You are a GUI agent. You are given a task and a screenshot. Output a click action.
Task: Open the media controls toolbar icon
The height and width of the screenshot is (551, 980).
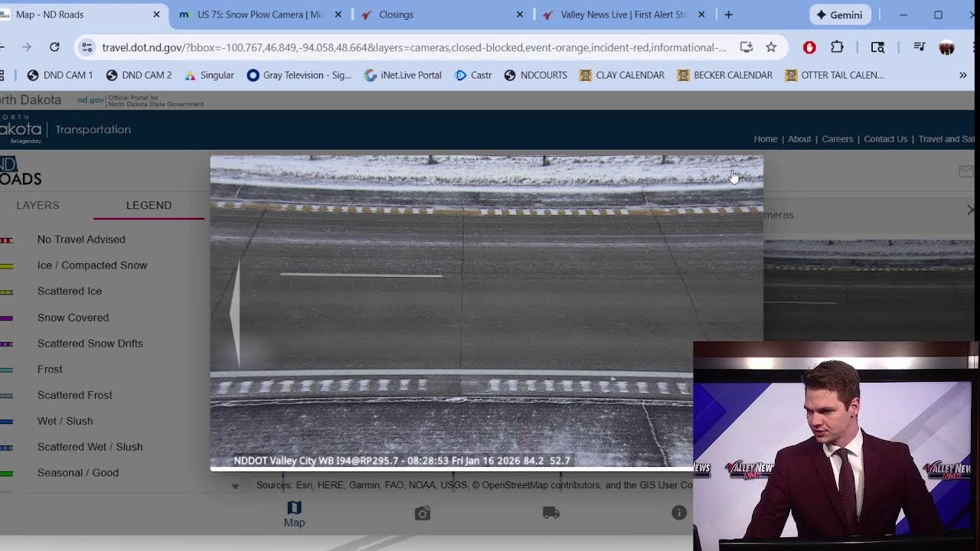tap(920, 47)
